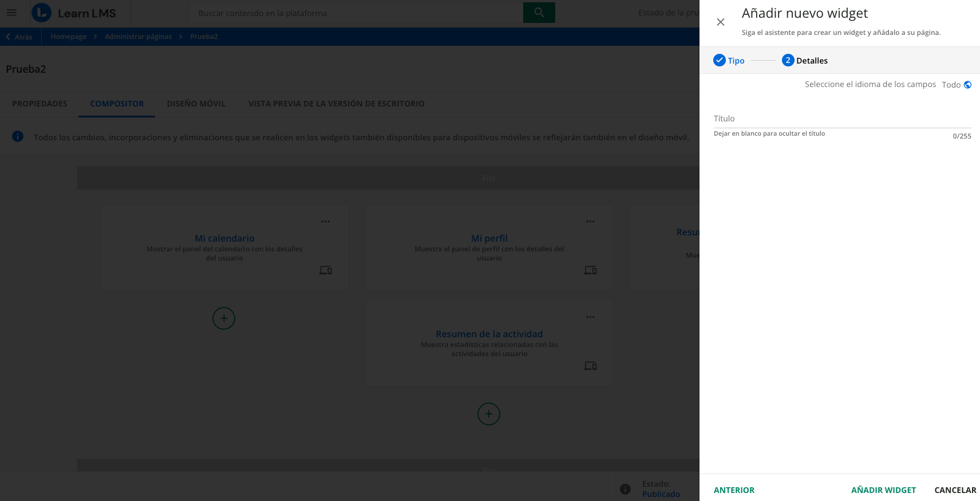Click the Publicado status link

pos(661,494)
